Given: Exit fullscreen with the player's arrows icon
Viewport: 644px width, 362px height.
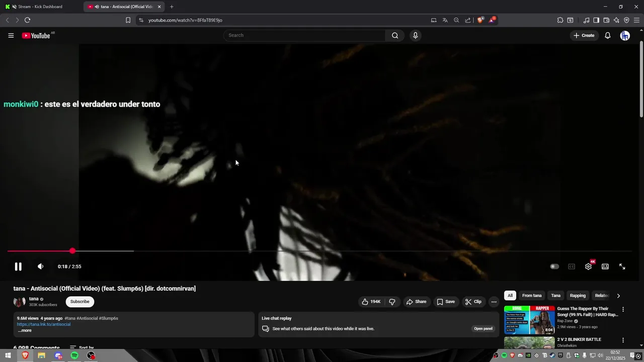Looking at the screenshot, I should coord(622,266).
